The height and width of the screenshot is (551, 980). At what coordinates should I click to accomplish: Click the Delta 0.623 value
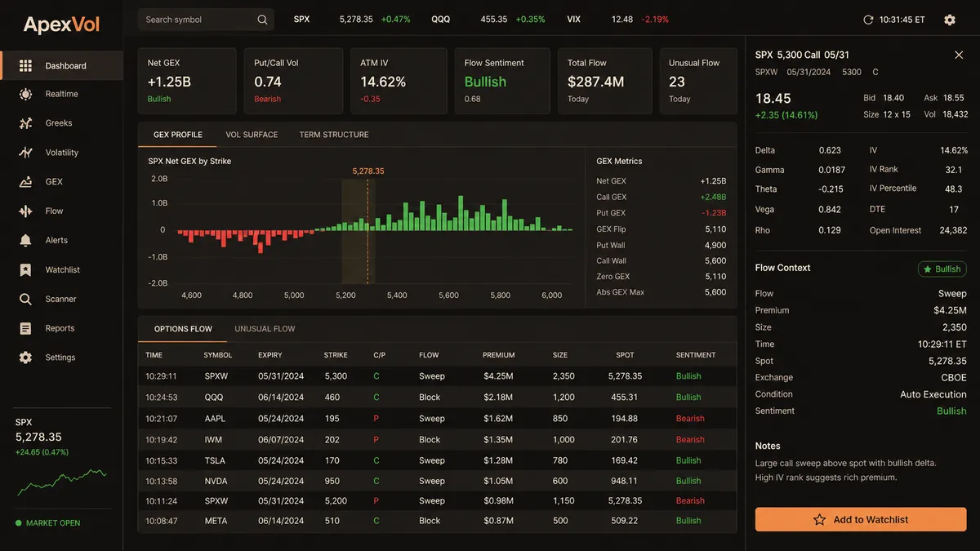pyautogui.click(x=830, y=150)
